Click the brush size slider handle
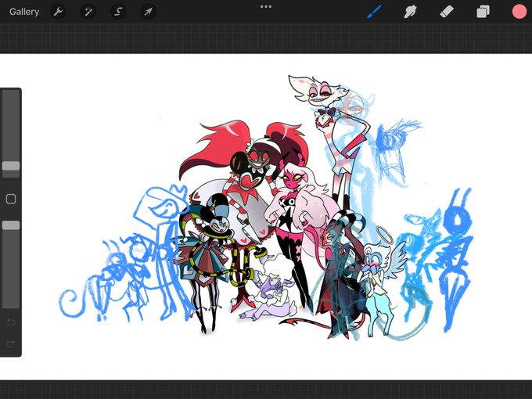The height and width of the screenshot is (399, 532). tap(11, 166)
